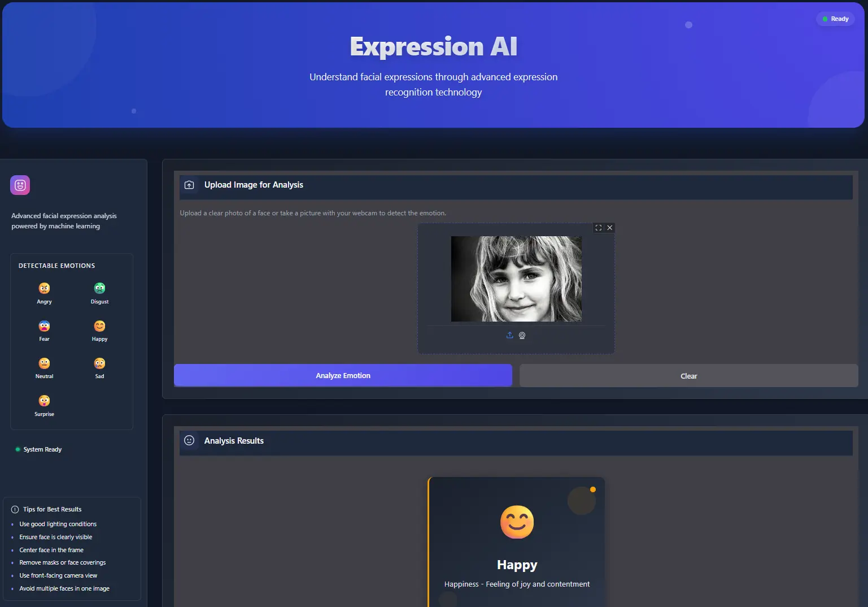This screenshot has width=868, height=607.
Task: Select the Surprise emotion emoji
Action: pyautogui.click(x=44, y=400)
